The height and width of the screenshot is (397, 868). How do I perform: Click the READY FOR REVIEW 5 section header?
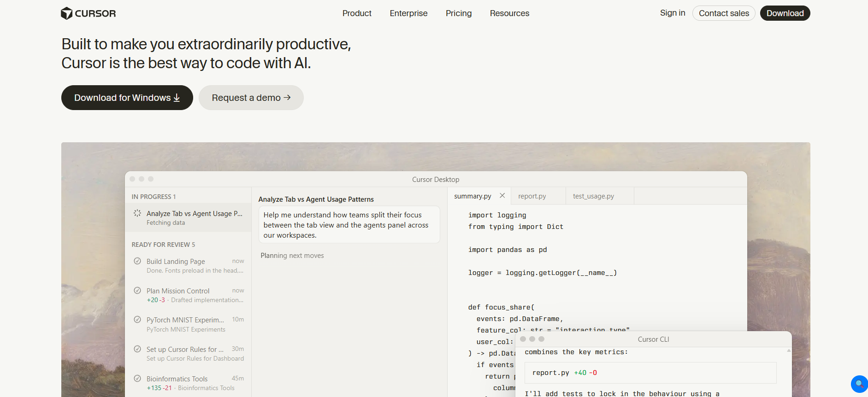[x=163, y=245]
